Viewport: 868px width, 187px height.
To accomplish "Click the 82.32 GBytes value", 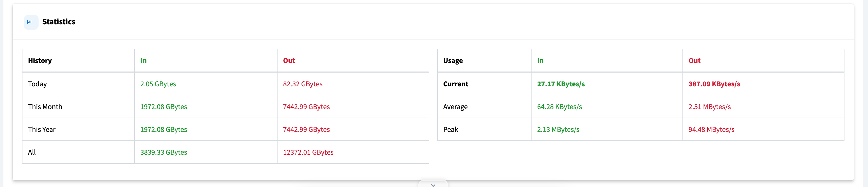I will [x=303, y=84].
